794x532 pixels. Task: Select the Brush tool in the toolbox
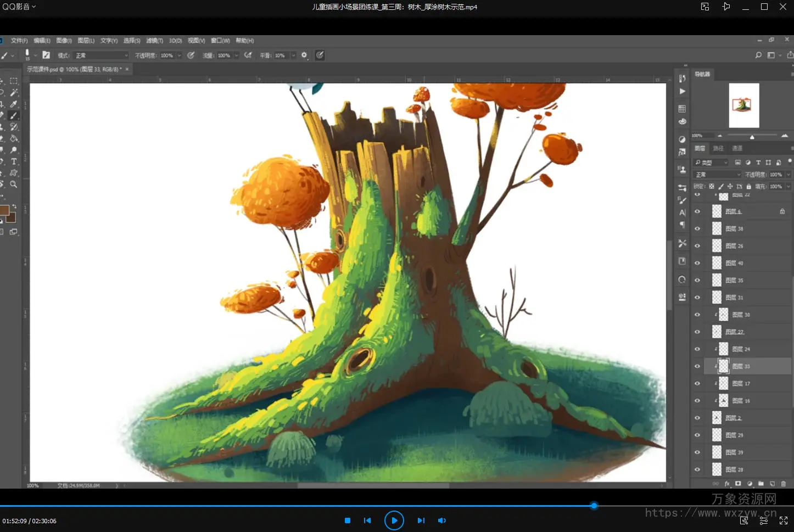[x=14, y=115]
